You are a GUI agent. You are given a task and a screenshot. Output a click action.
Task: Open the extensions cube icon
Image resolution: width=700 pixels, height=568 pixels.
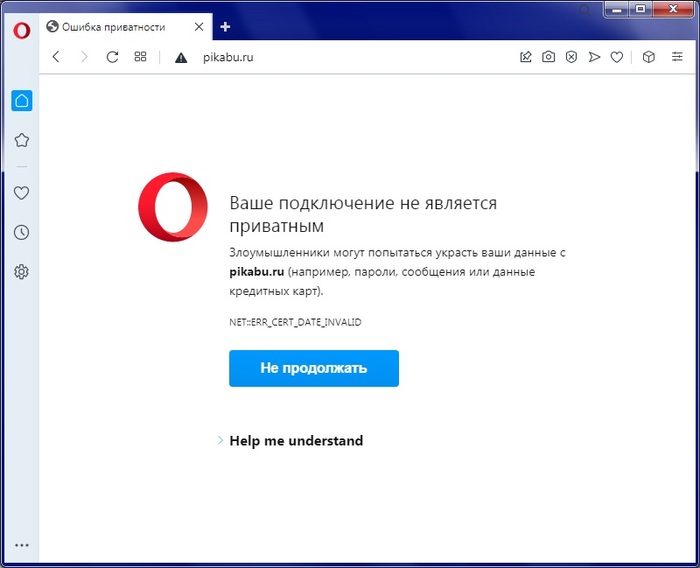649,57
